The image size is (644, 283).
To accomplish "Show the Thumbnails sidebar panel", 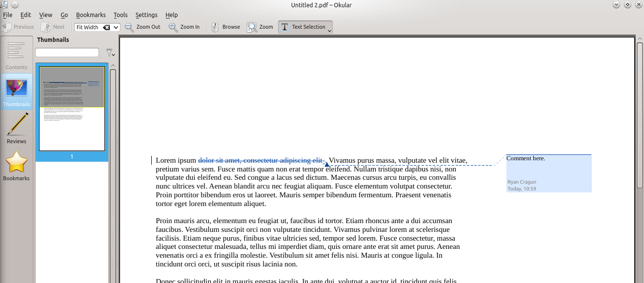I will point(17,92).
